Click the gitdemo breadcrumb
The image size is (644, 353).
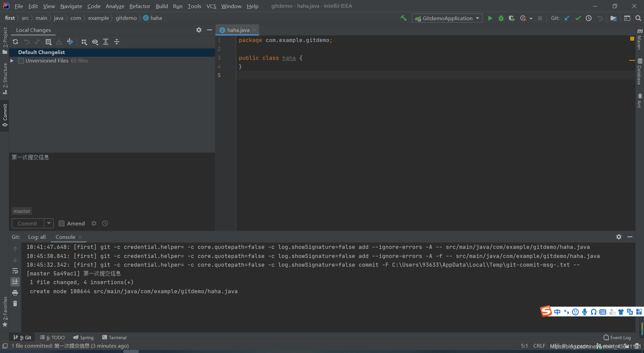(126, 18)
